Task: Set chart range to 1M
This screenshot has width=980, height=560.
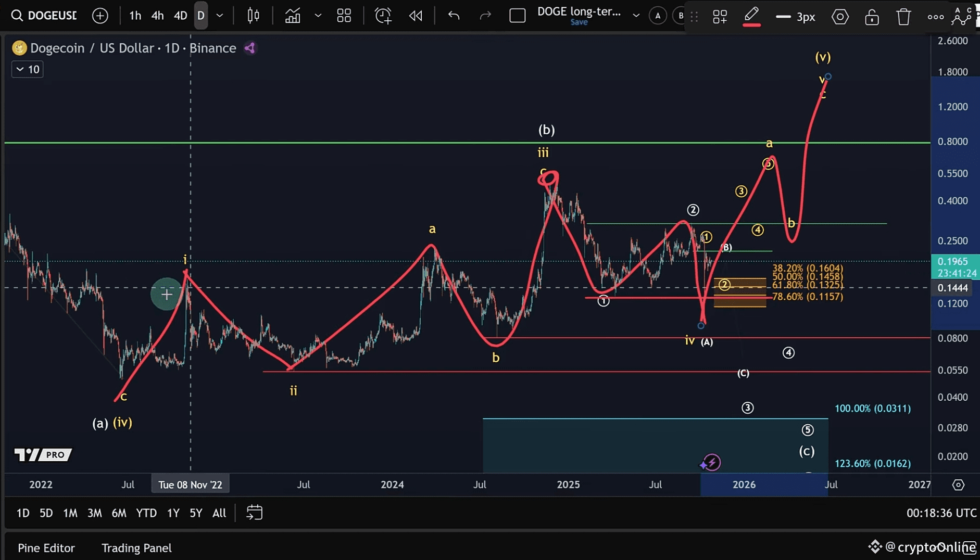Action: pos(70,513)
